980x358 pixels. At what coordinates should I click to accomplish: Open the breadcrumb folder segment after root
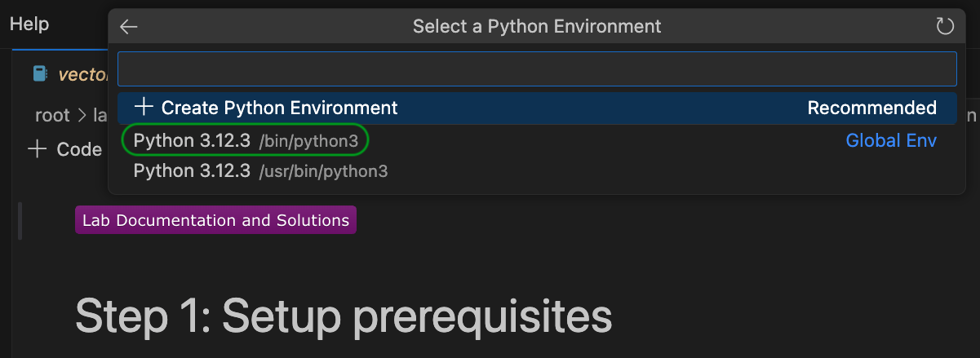pyautogui.click(x=100, y=115)
